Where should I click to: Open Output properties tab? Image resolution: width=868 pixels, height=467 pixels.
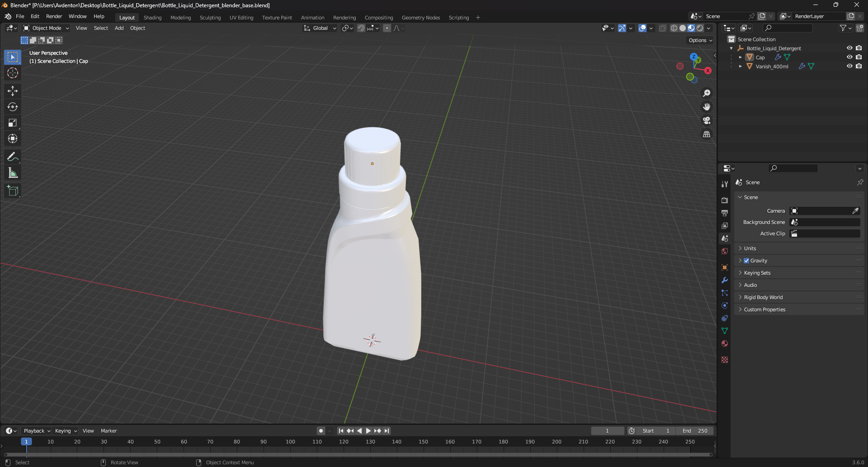725,213
